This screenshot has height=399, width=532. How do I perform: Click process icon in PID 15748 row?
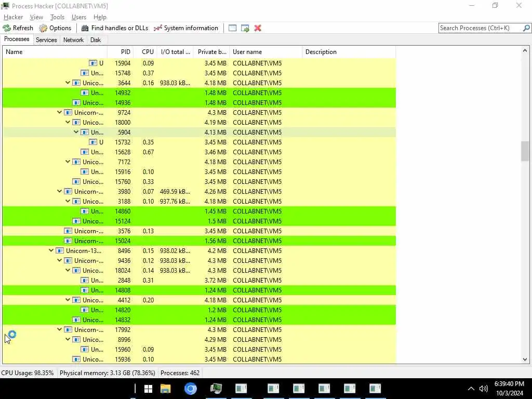tap(85, 73)
